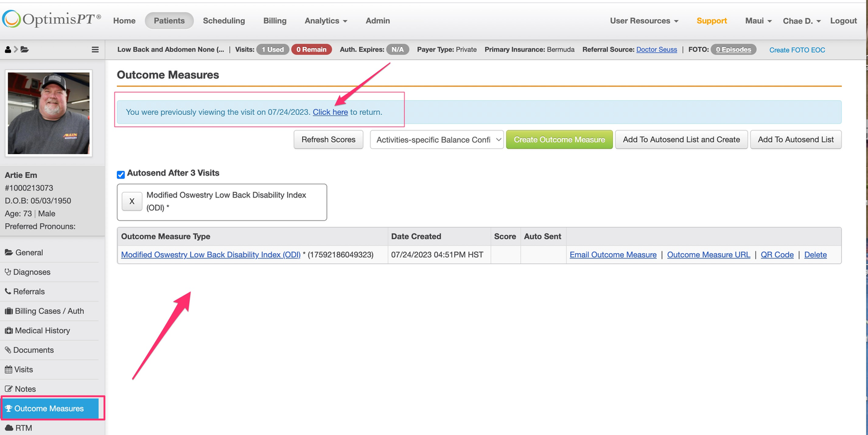Open Medical History in the sidebar

point(42,330)
